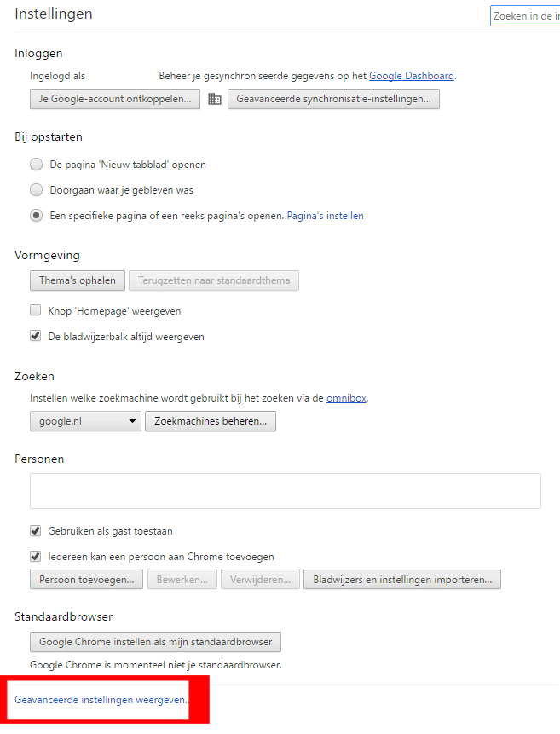Select 'De pagina 'Nieuw tabblad' openen' at startup
Image resolution: width=560 pixels, height=734 pixels.
(x=36, y=164)
